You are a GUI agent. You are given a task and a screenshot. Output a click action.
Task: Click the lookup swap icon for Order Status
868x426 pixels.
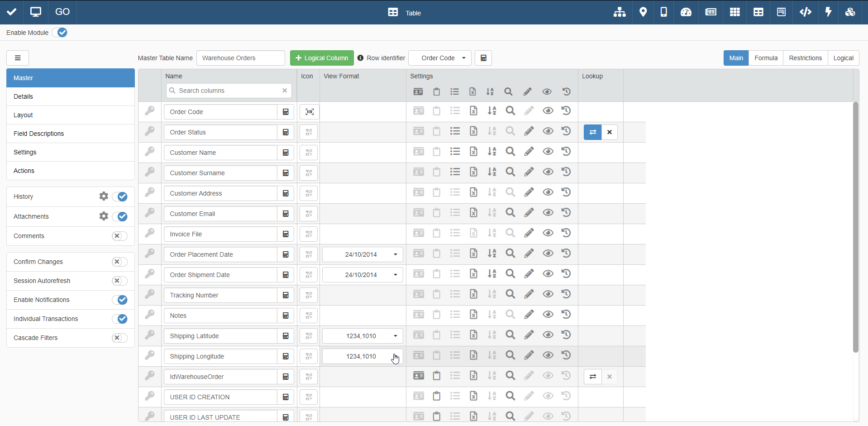point(592,132)
